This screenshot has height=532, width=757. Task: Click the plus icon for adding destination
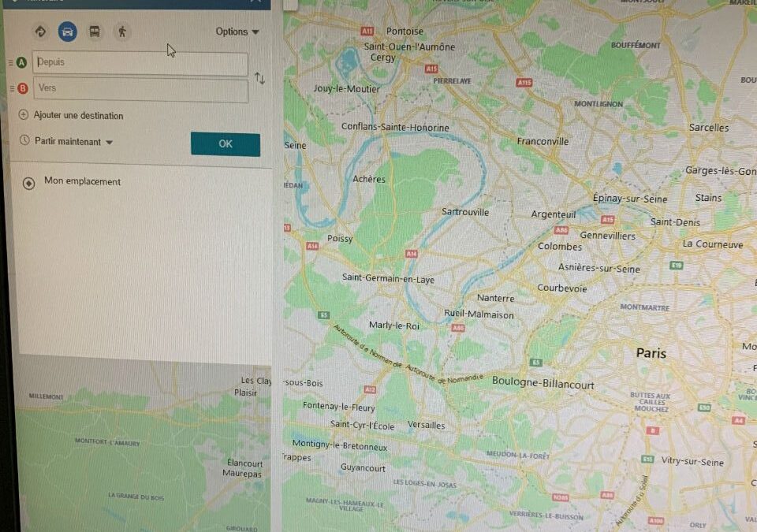(x=23, y=115)
